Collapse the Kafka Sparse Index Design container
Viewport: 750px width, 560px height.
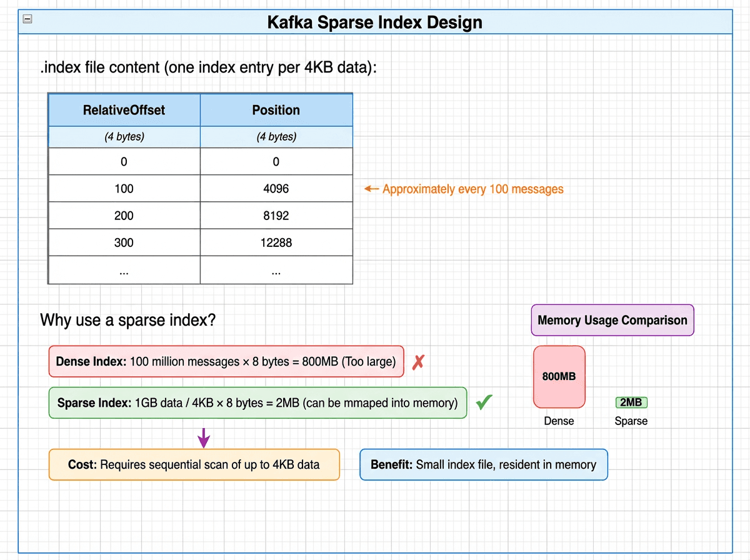(26, 19)
